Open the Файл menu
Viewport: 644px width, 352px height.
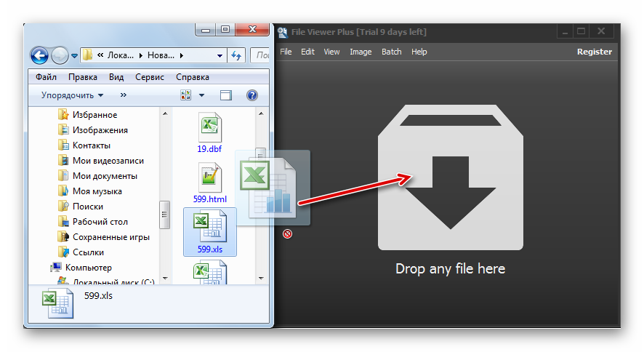[46, 77]
